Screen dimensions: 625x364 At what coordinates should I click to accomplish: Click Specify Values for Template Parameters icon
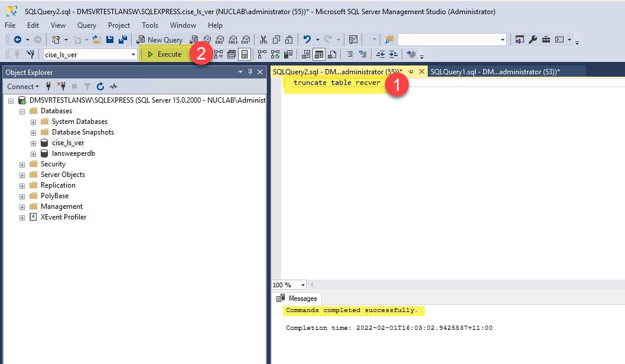411,54
